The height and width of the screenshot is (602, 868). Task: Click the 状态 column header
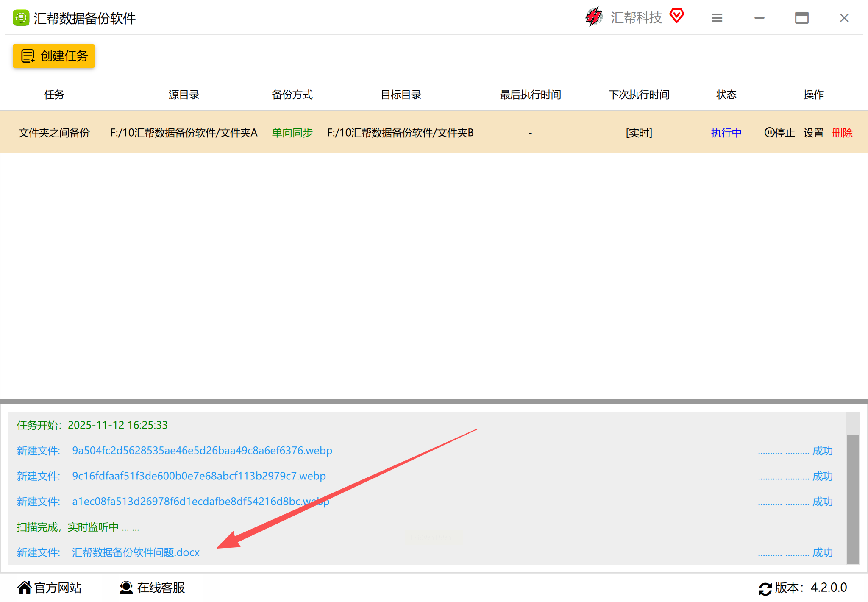726,95
